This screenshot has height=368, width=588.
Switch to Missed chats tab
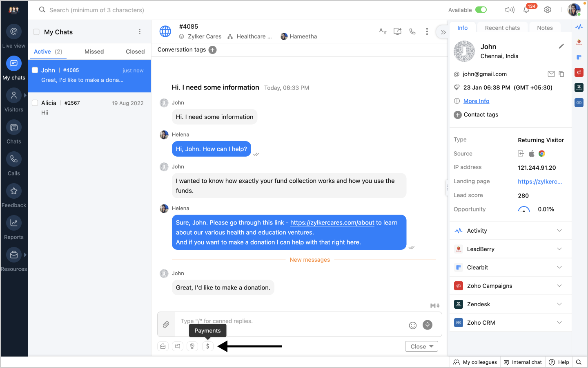pos(94,52)
